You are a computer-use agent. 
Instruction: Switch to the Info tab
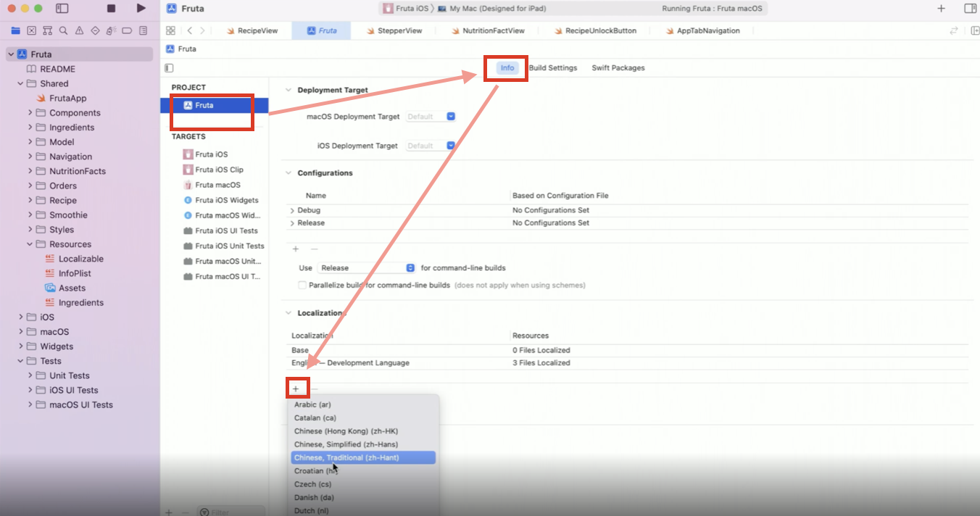pyautogui.click(x=507, y=68)
